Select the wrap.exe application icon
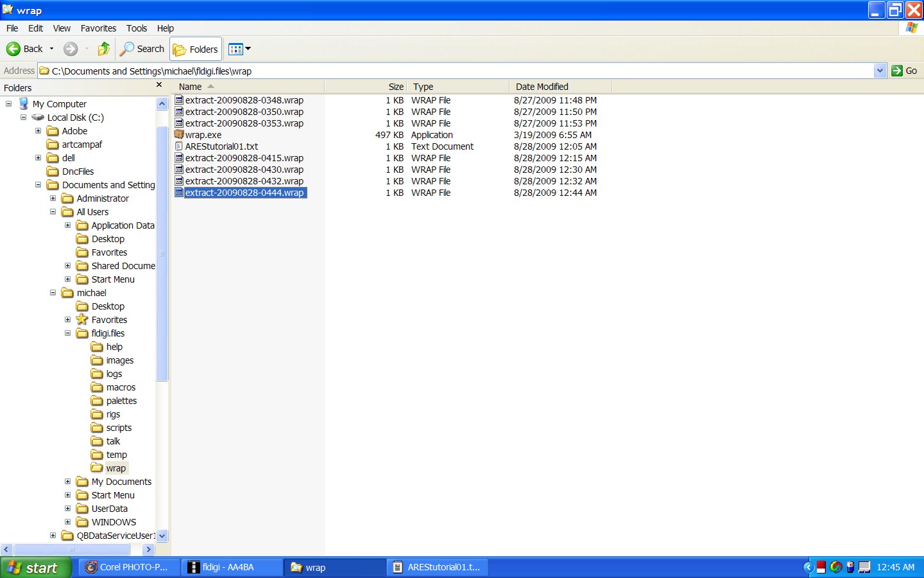The width and height of the screenshot is (924, 578). point(180,135)
